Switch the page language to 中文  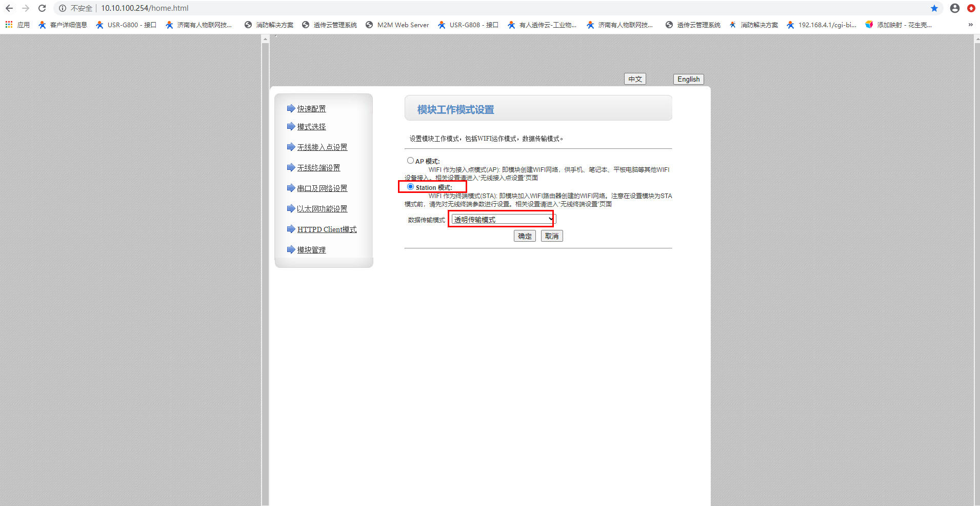[x=635, y=79]
